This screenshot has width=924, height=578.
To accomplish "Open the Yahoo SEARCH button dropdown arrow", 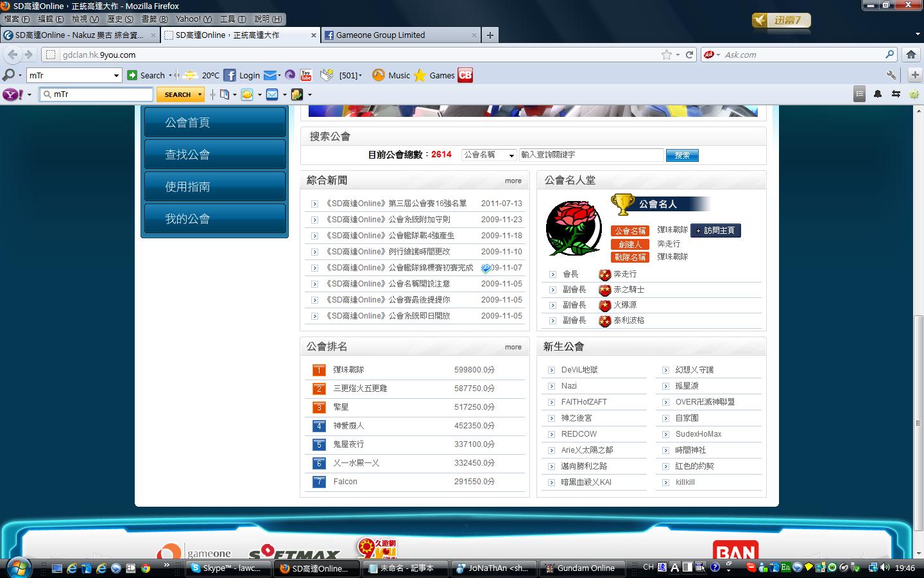I will 200,94.
